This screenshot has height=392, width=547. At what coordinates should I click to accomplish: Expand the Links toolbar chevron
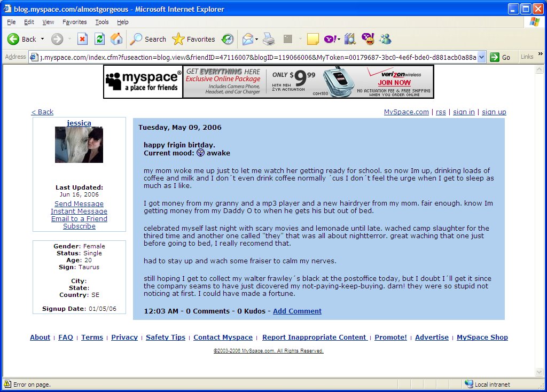[x=541, y=54]
